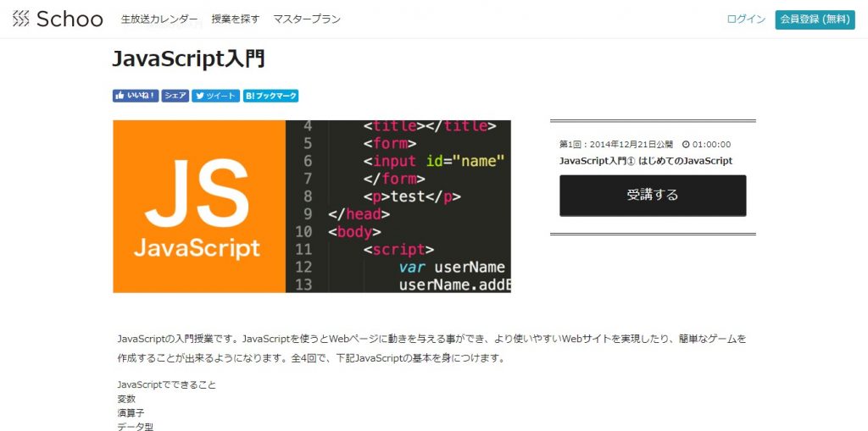Save with the B! ブックマーク button
Image resolution: width=868 pixels, height=431 pixels.
tap(270, 97)
